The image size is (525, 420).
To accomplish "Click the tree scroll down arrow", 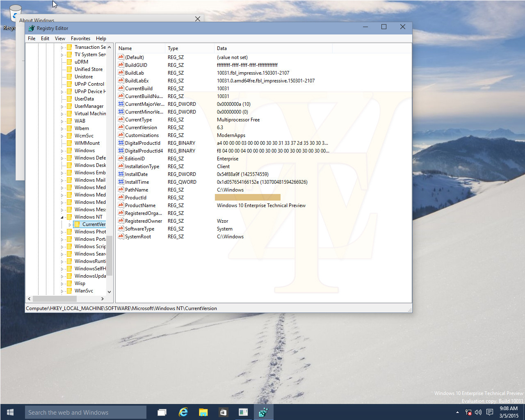I will tap(109, 292).
